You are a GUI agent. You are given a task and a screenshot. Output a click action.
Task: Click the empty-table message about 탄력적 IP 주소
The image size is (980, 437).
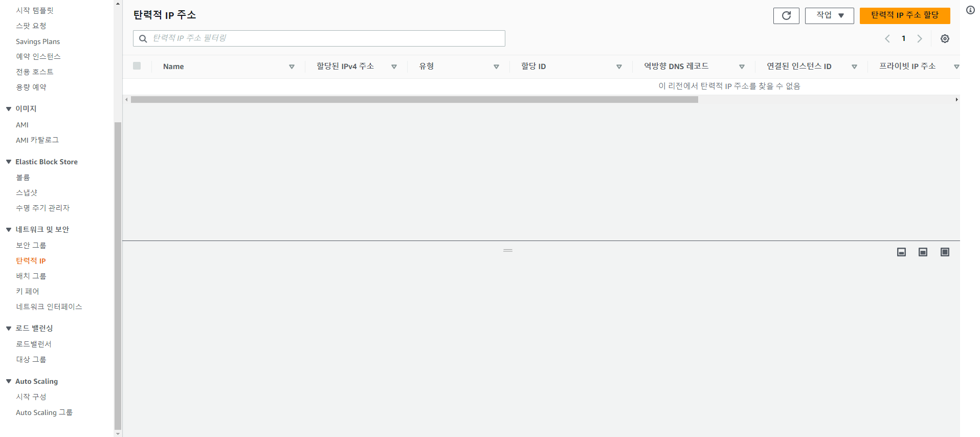pos(729,86)
